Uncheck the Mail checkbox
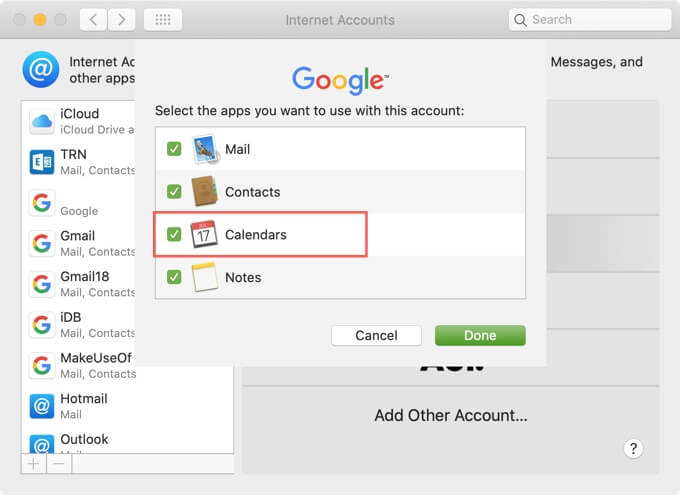The height and width of the screenshot is (495, 680). (x=174, y=148)
